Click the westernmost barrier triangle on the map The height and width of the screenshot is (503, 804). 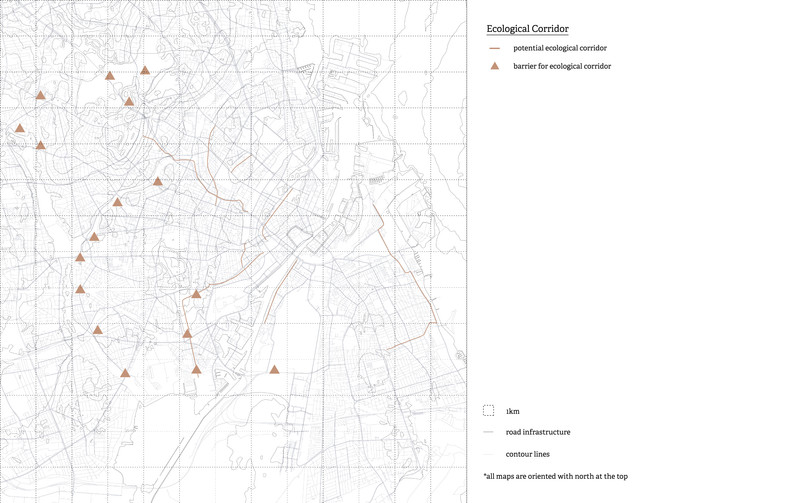19,128
